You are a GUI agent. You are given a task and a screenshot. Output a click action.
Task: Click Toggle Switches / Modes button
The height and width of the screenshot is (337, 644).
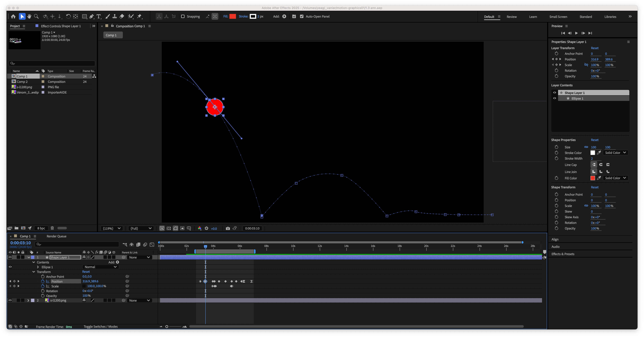100,326
